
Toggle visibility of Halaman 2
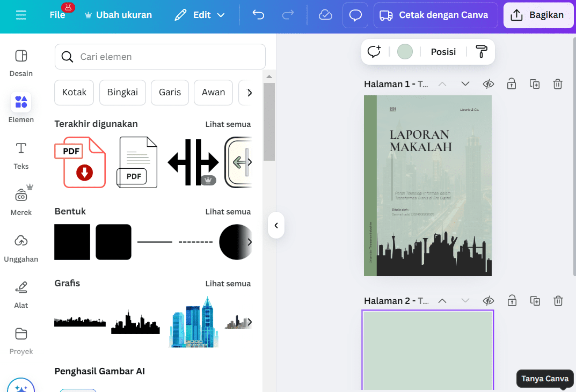(x=488, y=301)
